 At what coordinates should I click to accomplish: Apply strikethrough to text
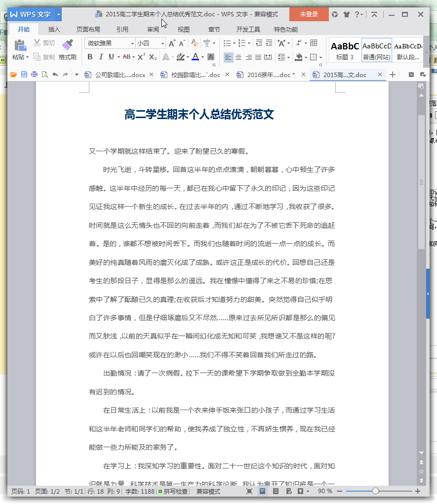coord(127,57)
